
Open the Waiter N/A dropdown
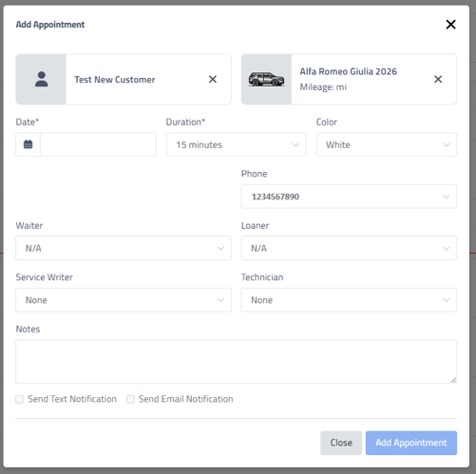124,248
